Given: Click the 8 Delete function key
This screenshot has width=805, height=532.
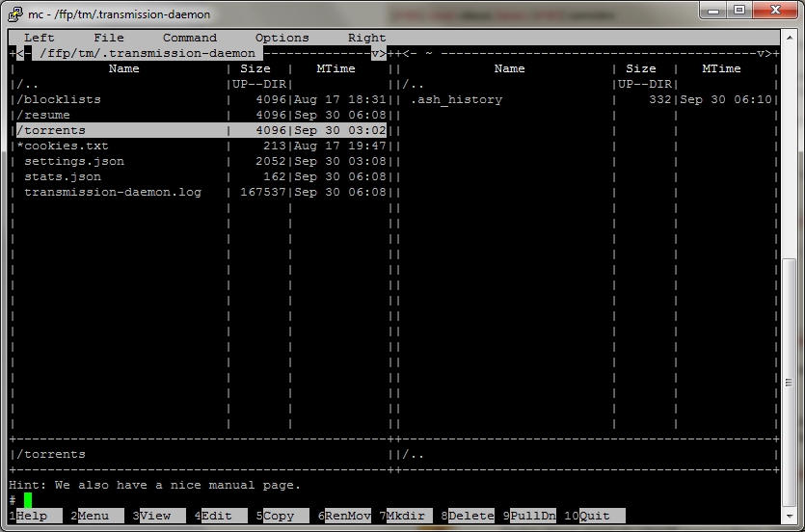Looking at the screenshot, I should click(x=468, y=516).
